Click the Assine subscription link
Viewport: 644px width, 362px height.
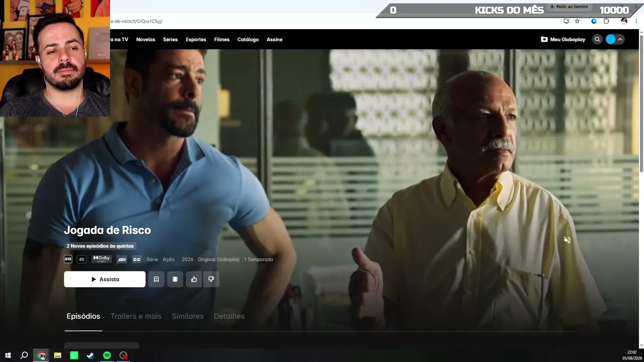[x=275, y=39]
